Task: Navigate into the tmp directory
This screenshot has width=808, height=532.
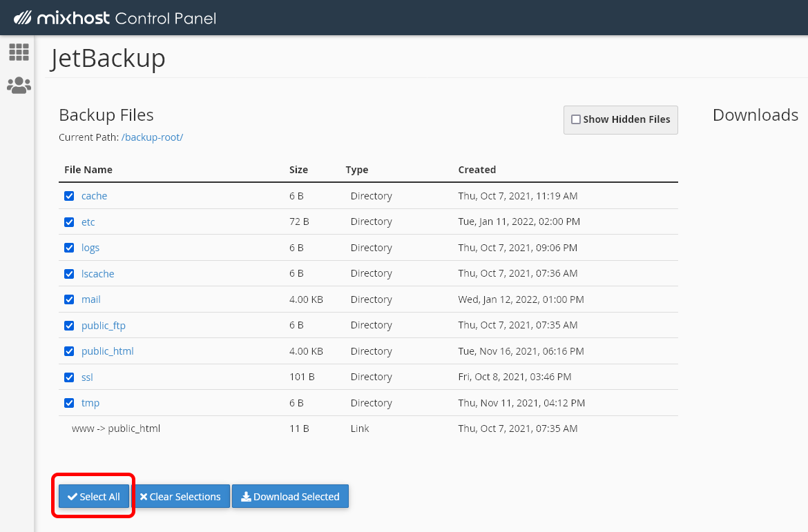Action: 90,403
